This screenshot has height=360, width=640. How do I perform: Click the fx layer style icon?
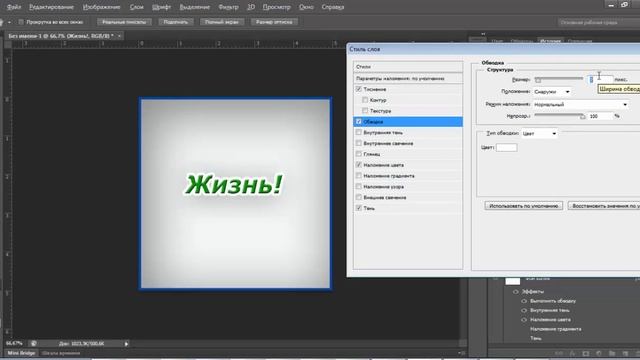[572, 353]
